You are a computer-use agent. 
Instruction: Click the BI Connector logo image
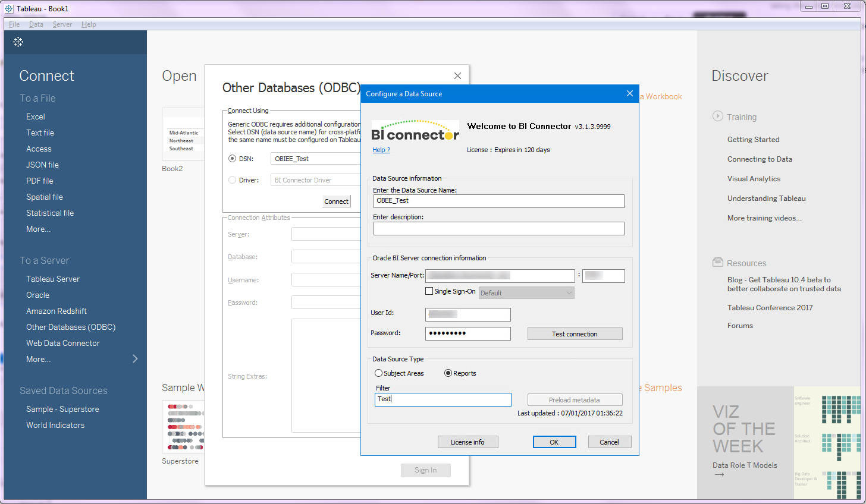point(415,133)
